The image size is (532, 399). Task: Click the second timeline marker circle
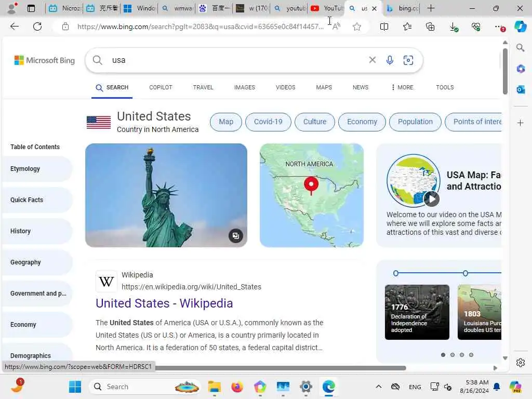(465, 273)
